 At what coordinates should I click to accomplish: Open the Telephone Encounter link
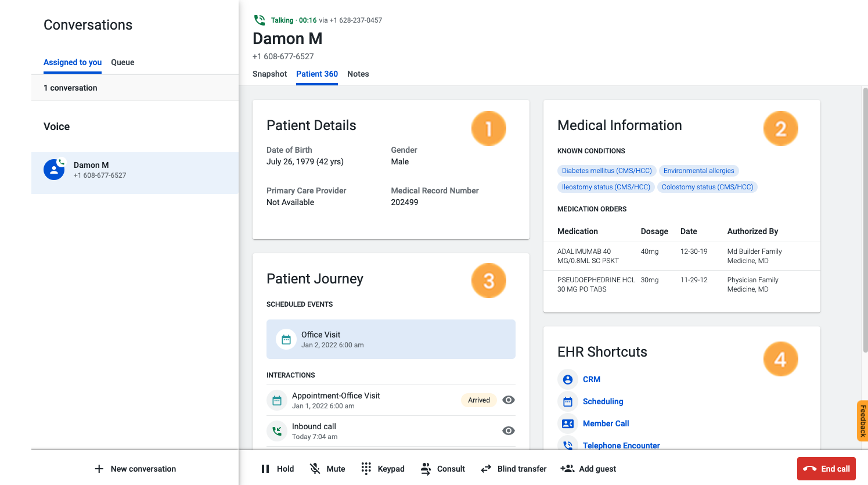click(x=621, y=446)
